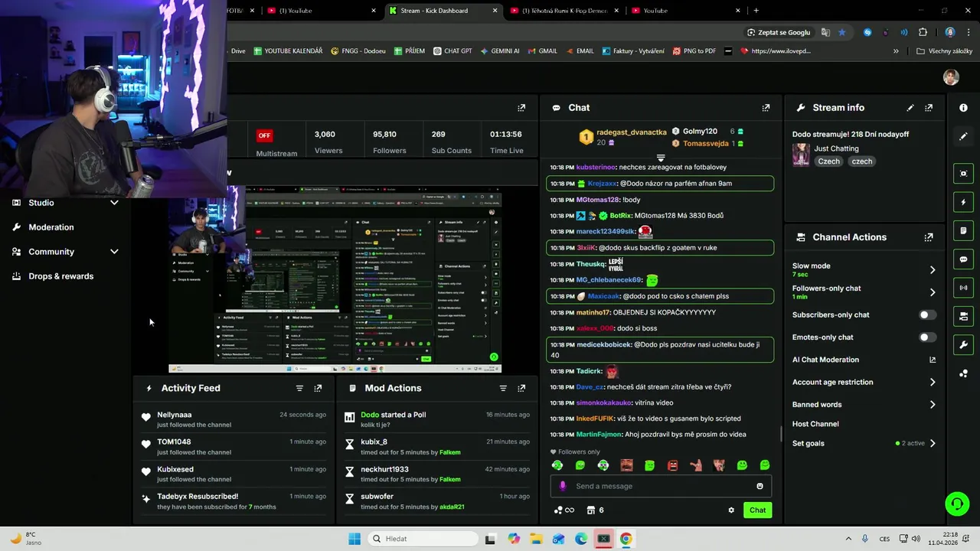This screenshot has width=980, height=551.
Task: Click the chat panel scrollbar
Action: click(x=781, y=434)
